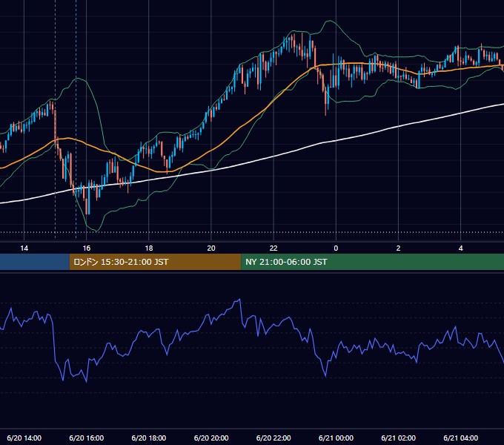Click the 6/21 04:00 label on indicator axis
This screenshot has height=445, width=504.
pyautogui.click(x=460, y=438)
